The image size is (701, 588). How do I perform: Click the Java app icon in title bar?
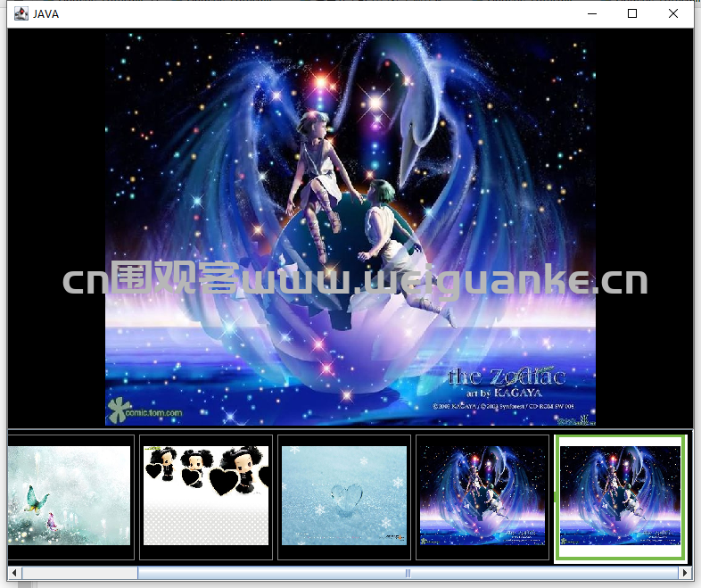(21, 14)
